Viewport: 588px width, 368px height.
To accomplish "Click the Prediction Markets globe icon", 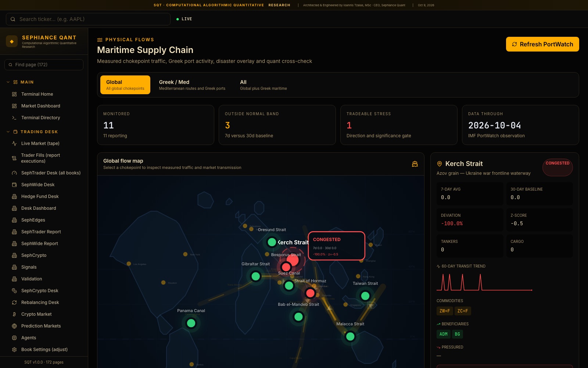I will 14,326.
